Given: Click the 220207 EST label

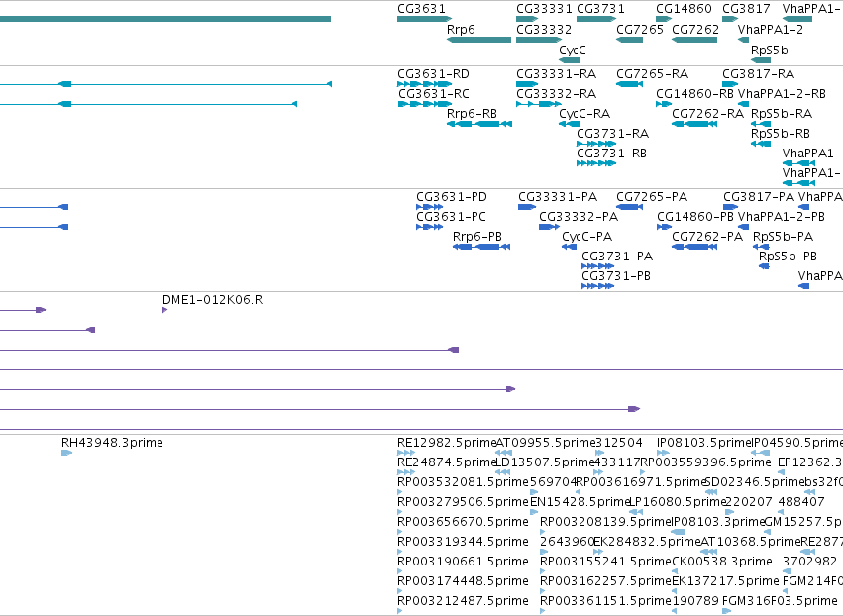Looking at the screenshot, I should 748,502.
